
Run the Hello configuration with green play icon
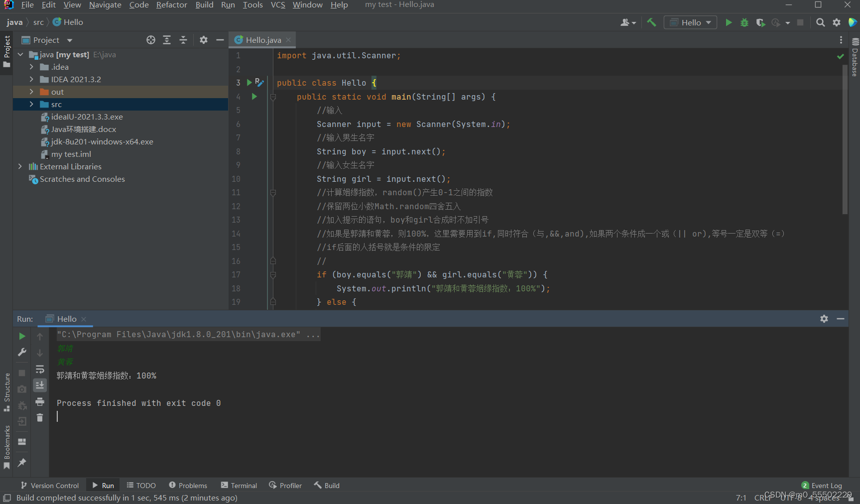(728, 22)
